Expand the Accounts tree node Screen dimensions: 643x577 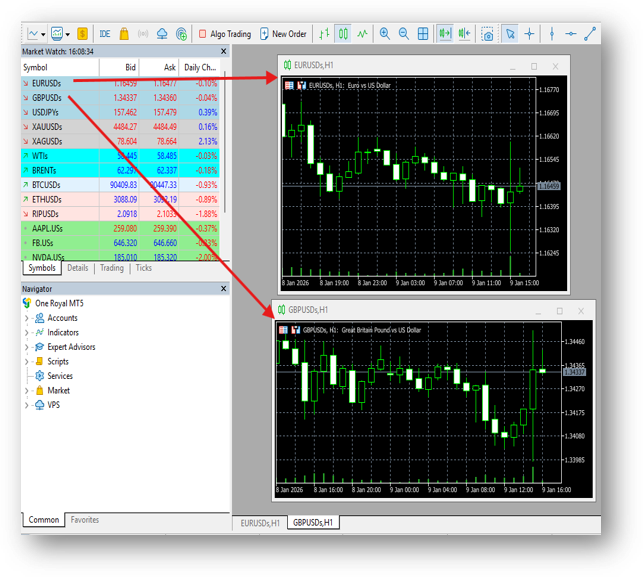[x=27, y=318]
